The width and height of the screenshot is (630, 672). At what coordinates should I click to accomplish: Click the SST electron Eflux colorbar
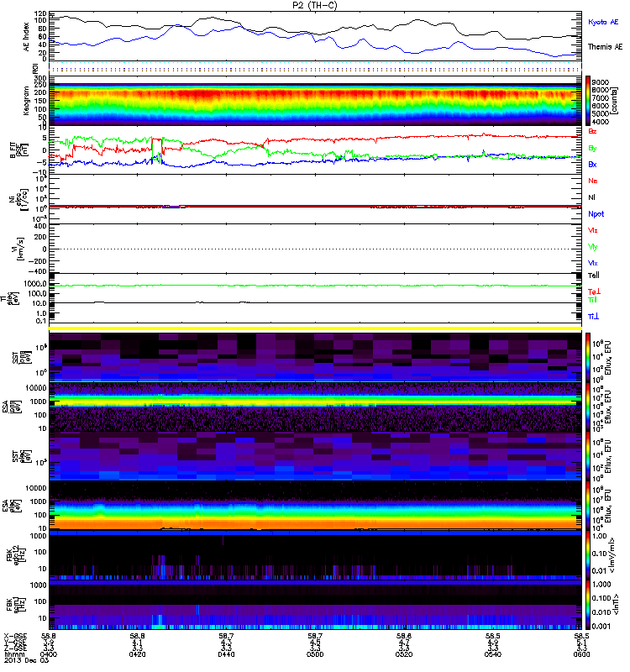click(588, 456)
